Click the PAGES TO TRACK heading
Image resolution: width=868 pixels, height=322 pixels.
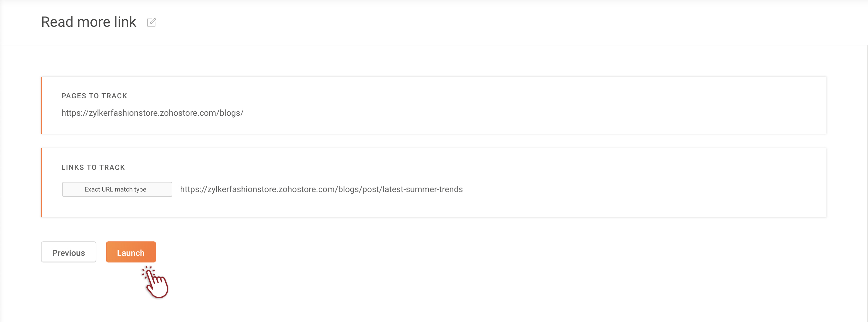(94, 96)
